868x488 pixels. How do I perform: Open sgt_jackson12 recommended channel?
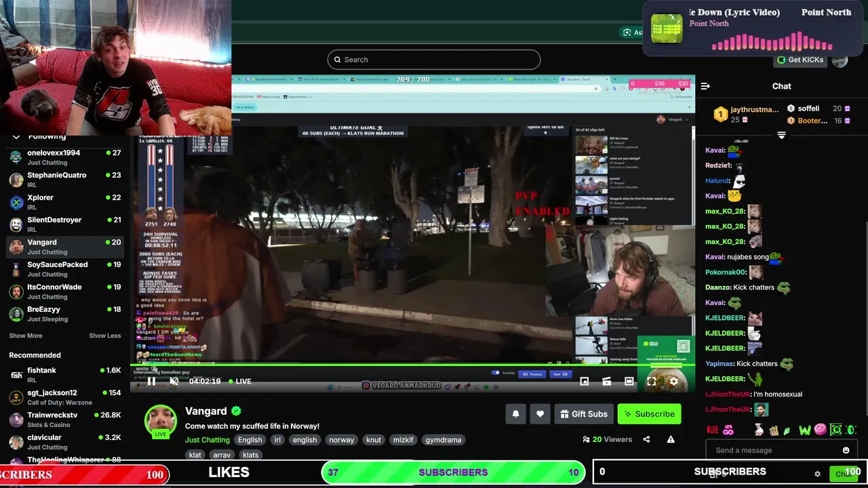65,397
